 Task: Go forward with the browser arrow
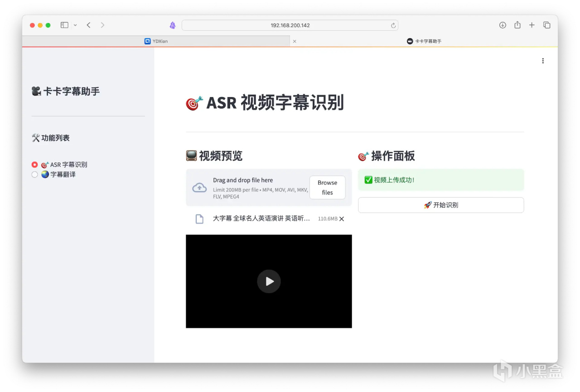[102, 25]
